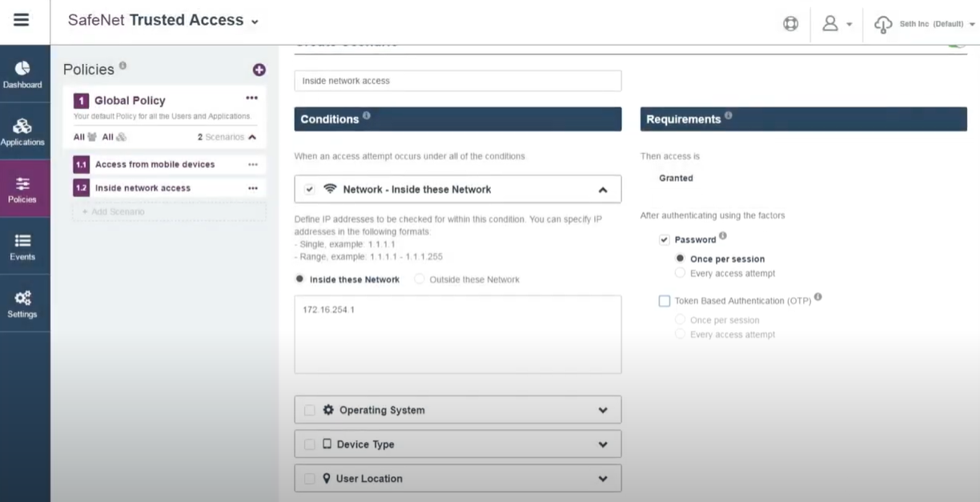Select Outside these Network radio button

click(419, 279)
